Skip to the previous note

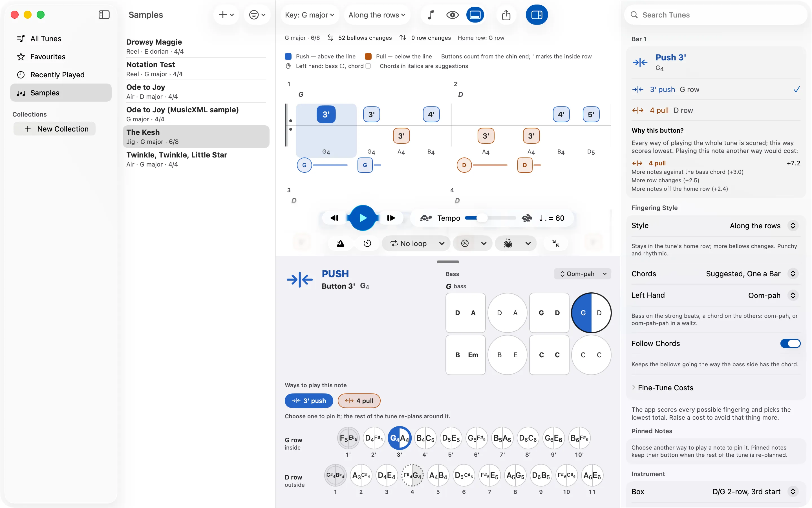tap(335, 218)
